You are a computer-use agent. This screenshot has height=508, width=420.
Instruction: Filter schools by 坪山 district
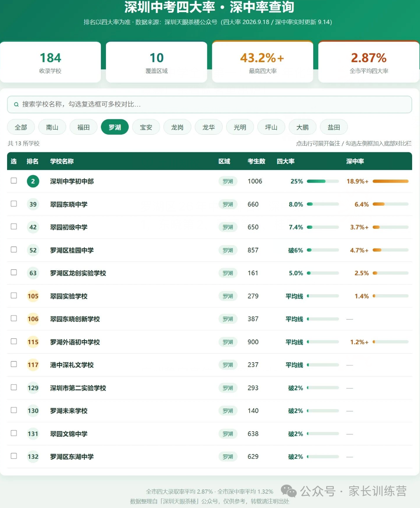pos(271,127)
